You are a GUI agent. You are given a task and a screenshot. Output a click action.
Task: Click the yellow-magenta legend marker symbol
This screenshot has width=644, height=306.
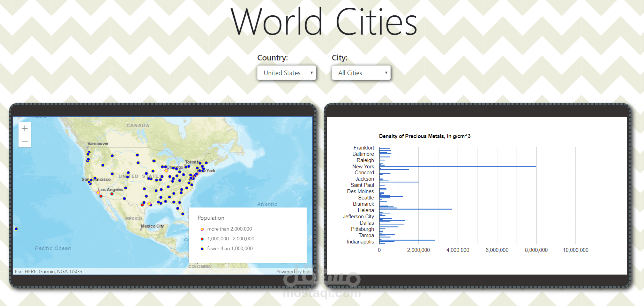pyautogui.click(x=202, y=229)
